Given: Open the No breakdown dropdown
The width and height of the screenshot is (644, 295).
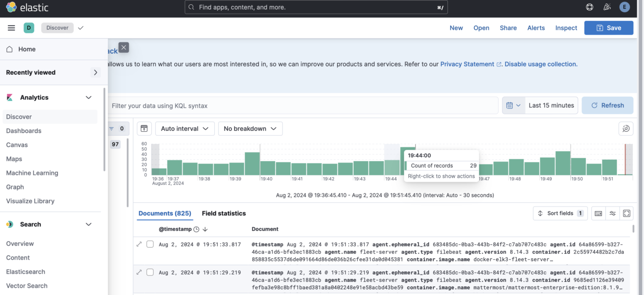Looking at the screenshot, I should pos(250,128).
